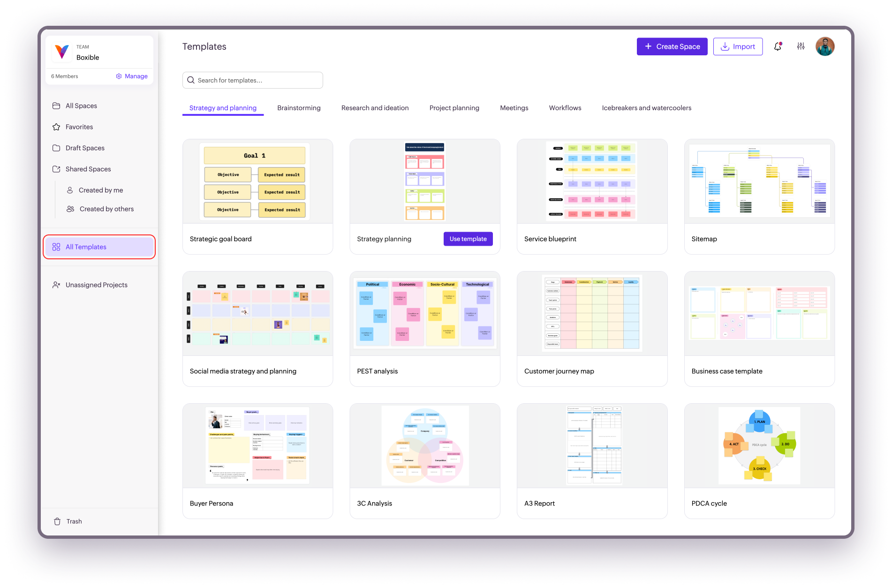Go to Unassigned Projects
Screen dimensions: 892x588
pyautogui.click(x=96, y=285)
